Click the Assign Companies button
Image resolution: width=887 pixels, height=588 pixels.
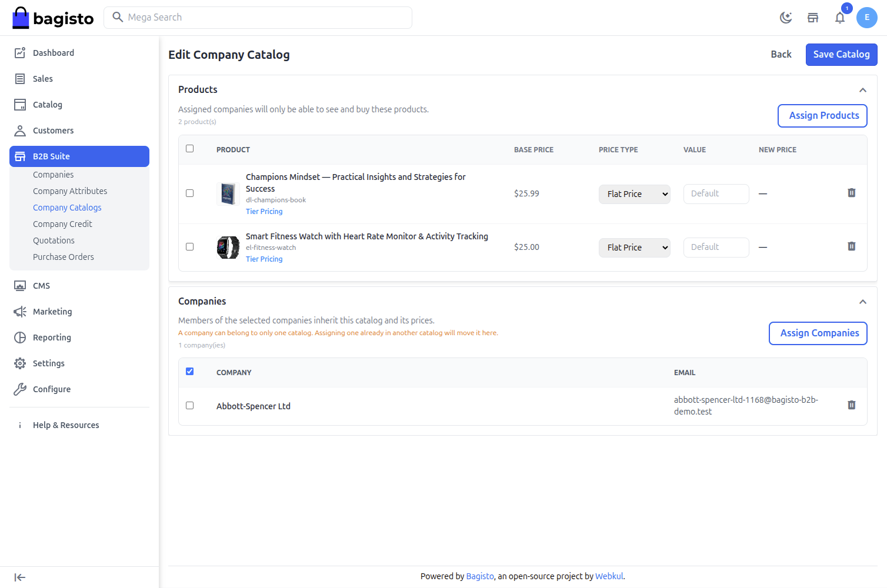pos(818,333)
